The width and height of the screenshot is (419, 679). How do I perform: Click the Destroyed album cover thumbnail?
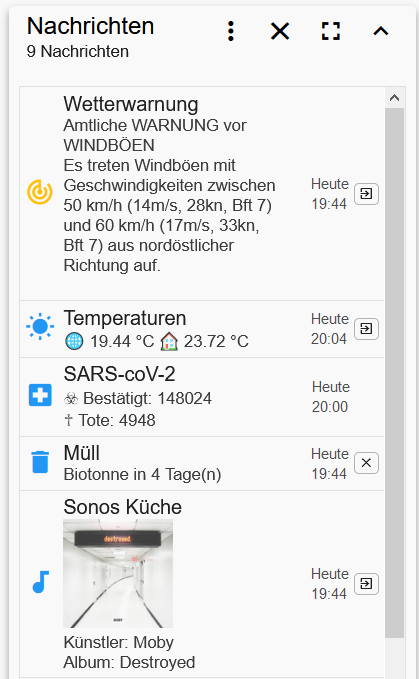coord(118,573)
